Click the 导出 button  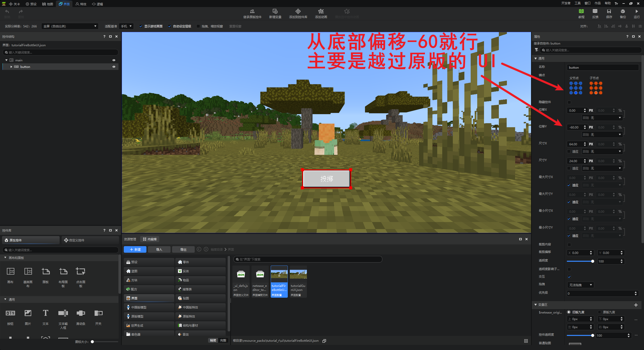point(183,249)
